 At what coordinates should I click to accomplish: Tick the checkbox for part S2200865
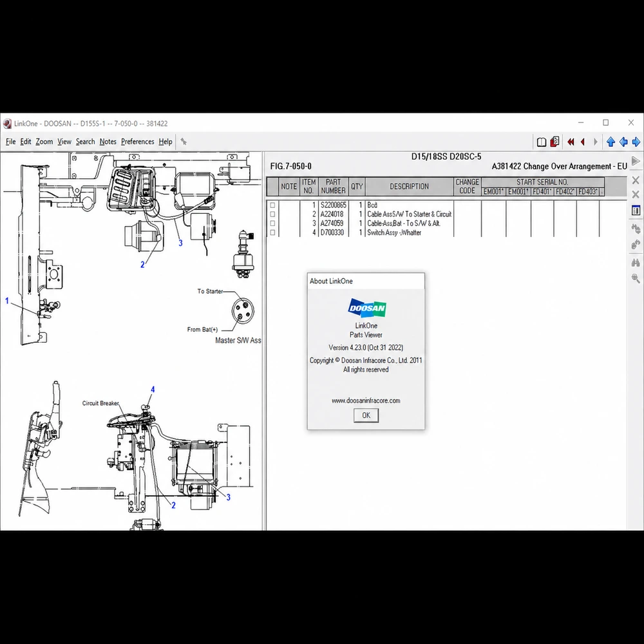(272, 205)
